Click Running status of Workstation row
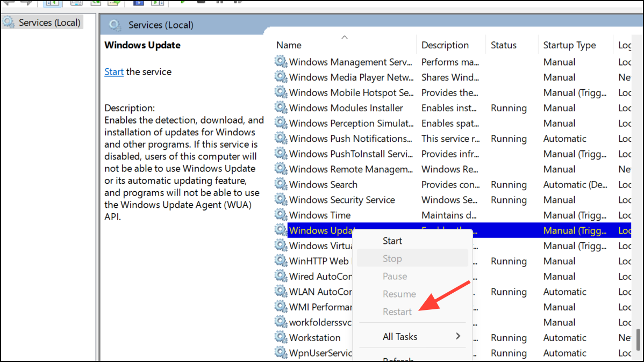644x362 pixels. pos(509,338)
